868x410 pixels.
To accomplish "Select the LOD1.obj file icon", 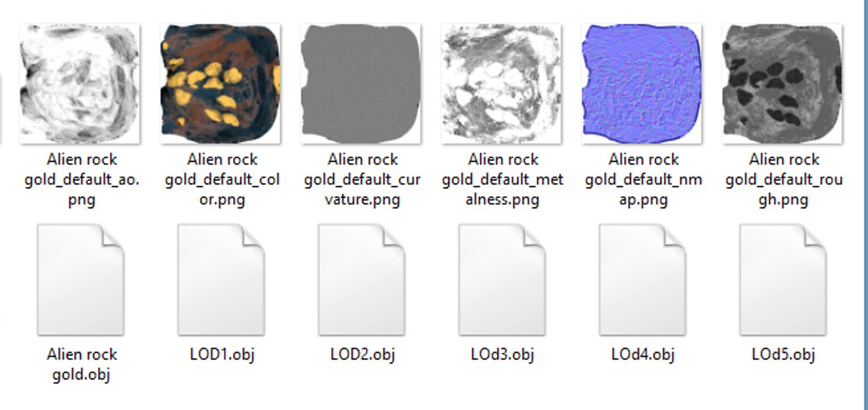I will [222, 280].
